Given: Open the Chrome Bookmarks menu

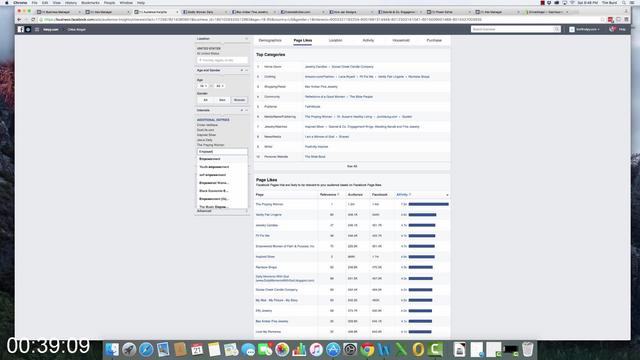Looking at the screenshot, I should [90, 2].
